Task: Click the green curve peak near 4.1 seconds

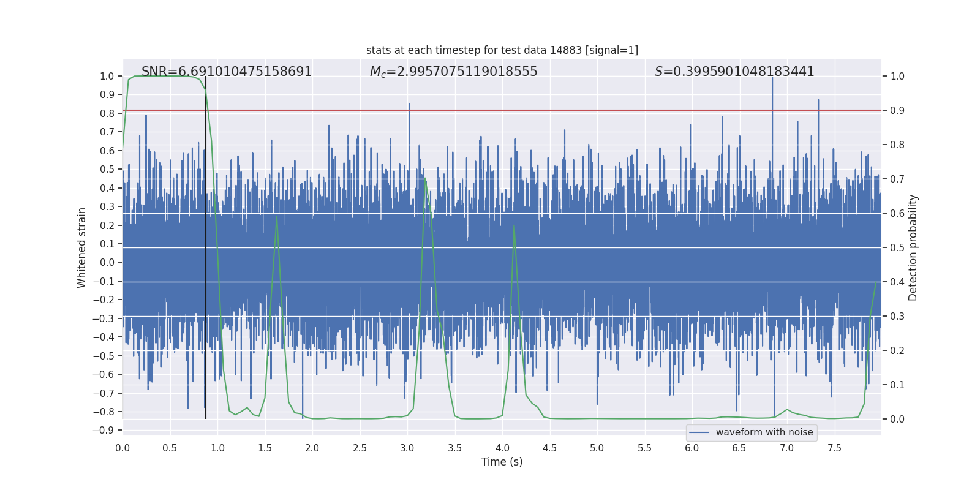Action: point(514,225)
